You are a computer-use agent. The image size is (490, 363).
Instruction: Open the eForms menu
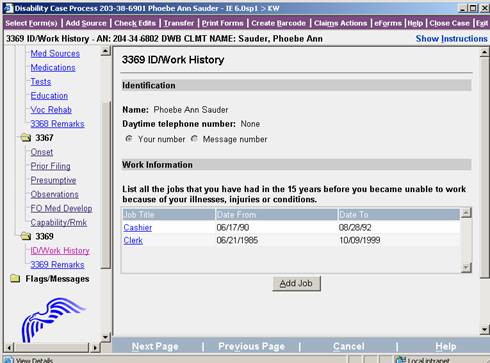tap(388, 23)
